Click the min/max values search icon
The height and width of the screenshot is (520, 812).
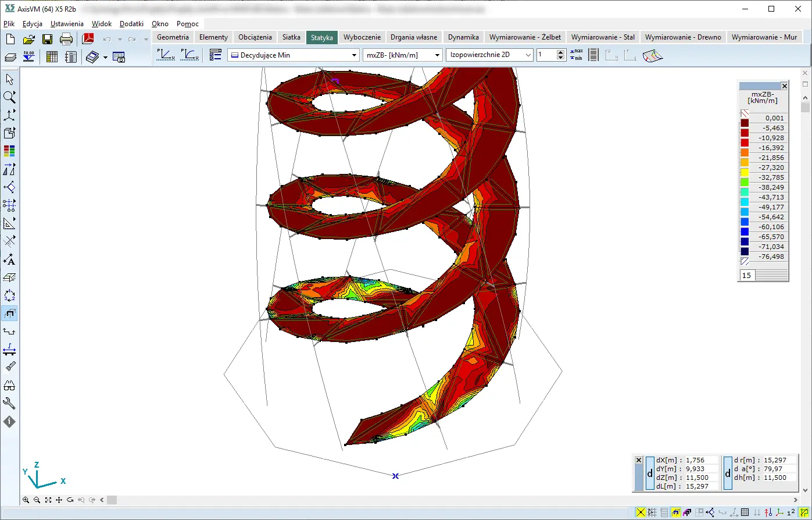point(576,55)
